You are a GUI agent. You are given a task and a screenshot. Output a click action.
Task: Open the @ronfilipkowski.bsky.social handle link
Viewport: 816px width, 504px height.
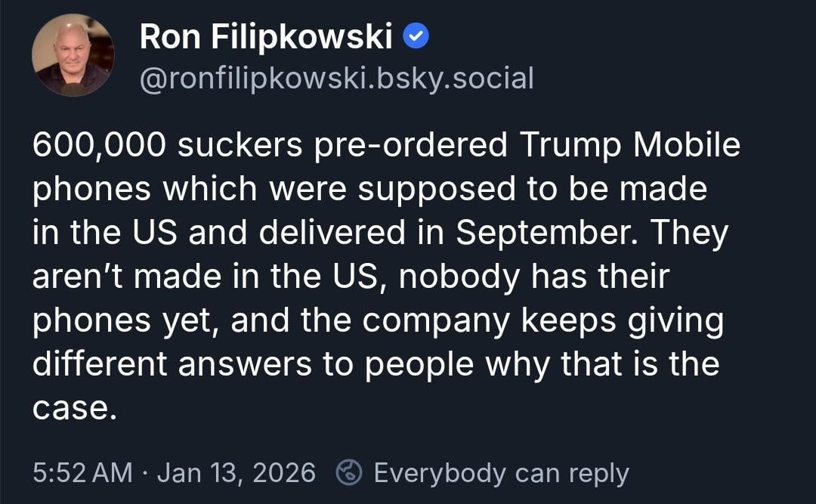(x=337, y=78)
